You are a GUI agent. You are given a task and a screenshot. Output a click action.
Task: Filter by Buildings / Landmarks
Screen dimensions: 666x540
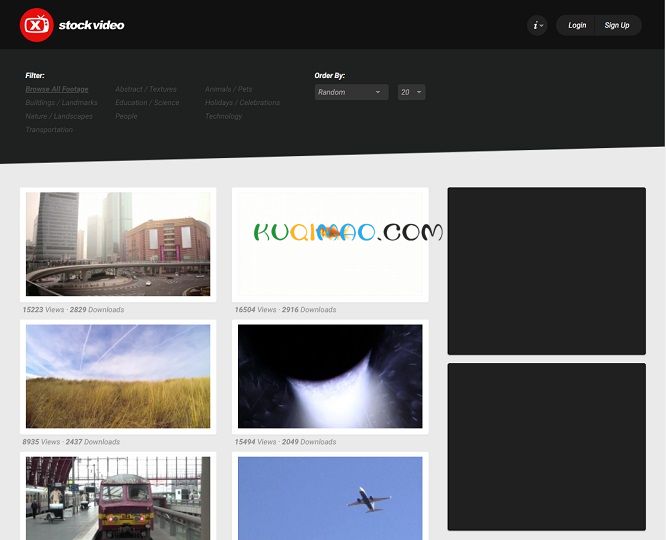[61, 103]
